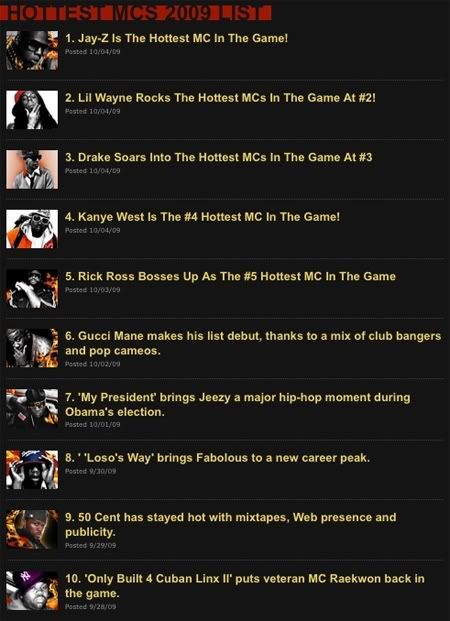Select thumbnail beside Rick Ross #5 entry
This screenshot has height=621, width=450.
(32, 289)
